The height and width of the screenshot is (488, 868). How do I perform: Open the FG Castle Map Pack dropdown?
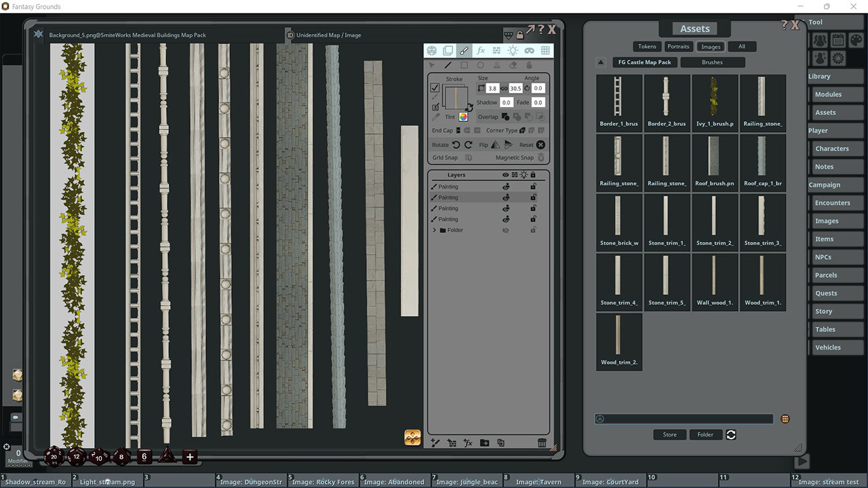(644, 62)
